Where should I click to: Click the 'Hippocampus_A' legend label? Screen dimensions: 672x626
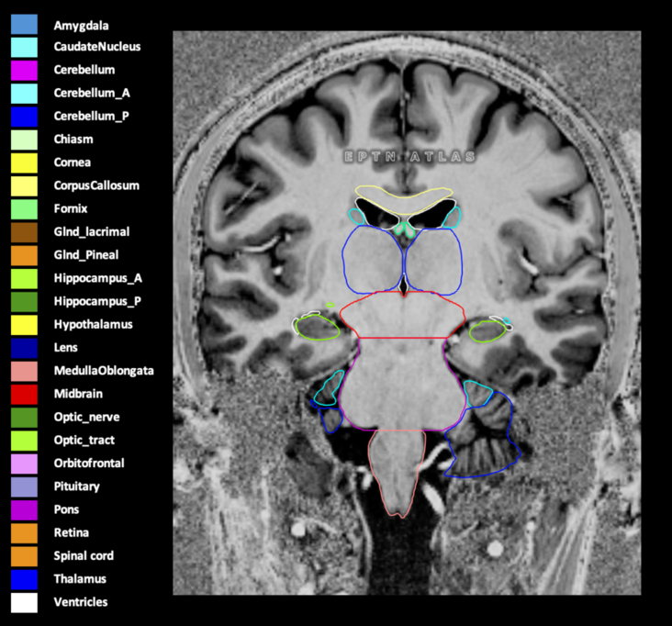[x=97, y=278]
